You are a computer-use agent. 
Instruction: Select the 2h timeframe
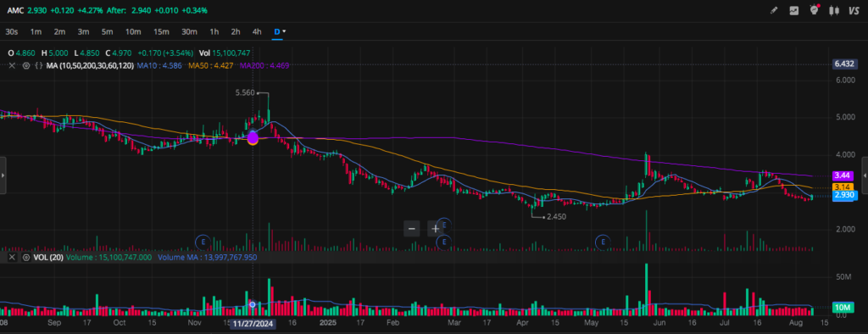(236, 31)
